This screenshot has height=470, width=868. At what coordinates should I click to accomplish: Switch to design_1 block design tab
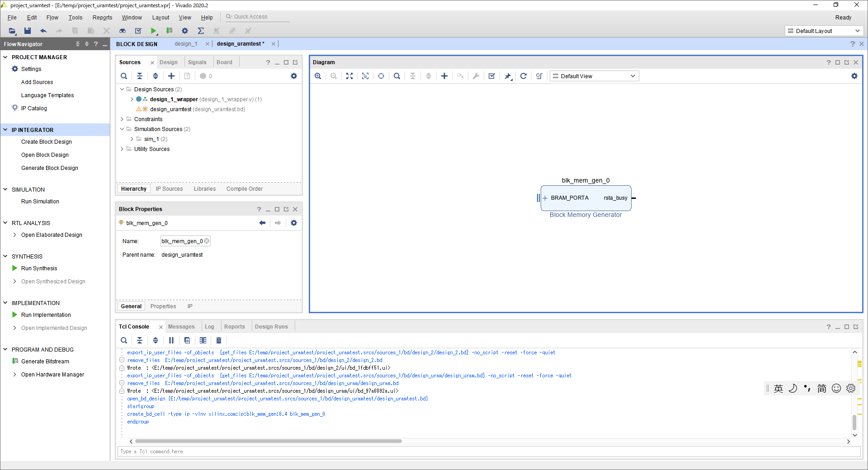(186, 44)
